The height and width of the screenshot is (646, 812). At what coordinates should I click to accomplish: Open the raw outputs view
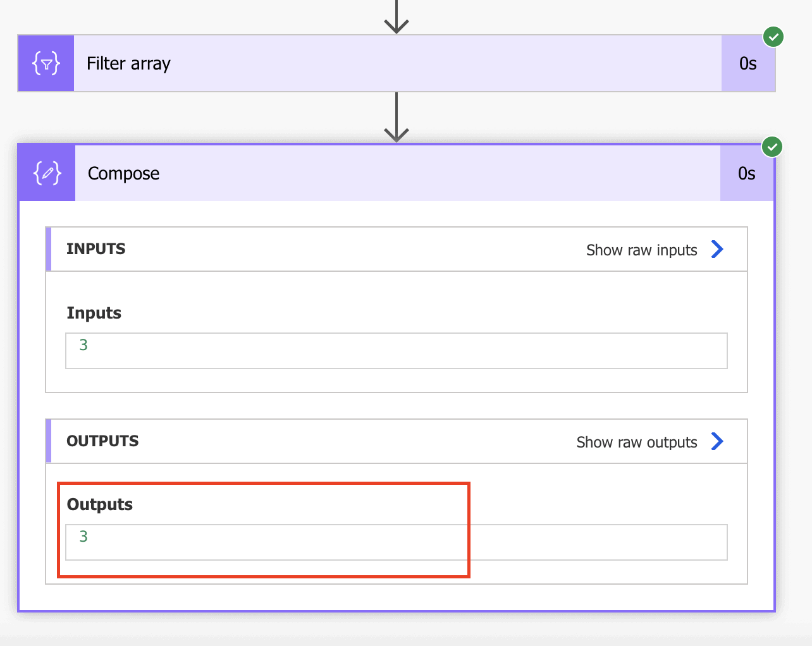(636, 442)
